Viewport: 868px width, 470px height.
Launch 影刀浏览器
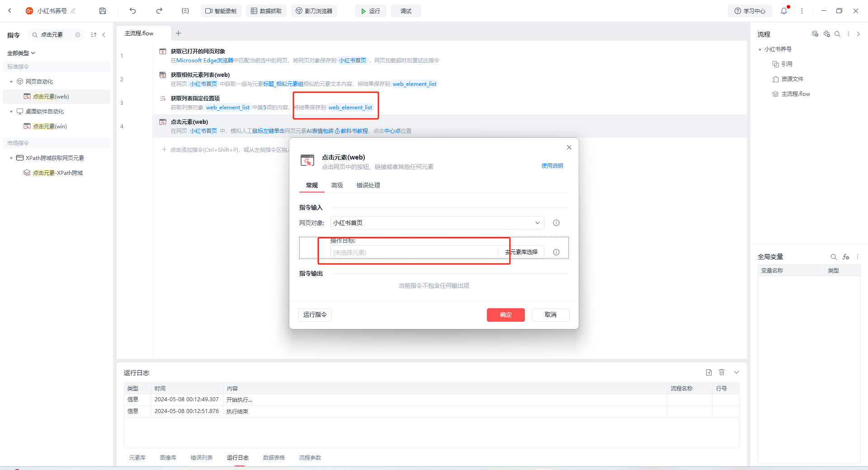pyautogui.click(x=314, y=11)
